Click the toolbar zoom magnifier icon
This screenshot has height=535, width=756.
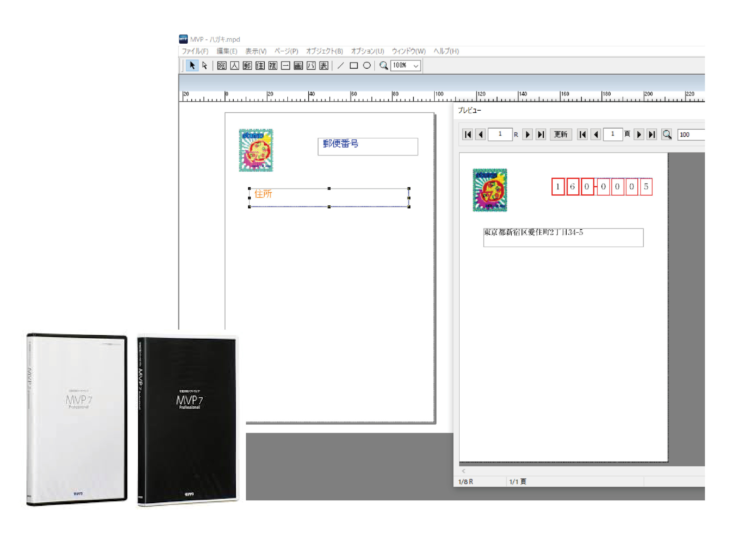coord(383,66)
